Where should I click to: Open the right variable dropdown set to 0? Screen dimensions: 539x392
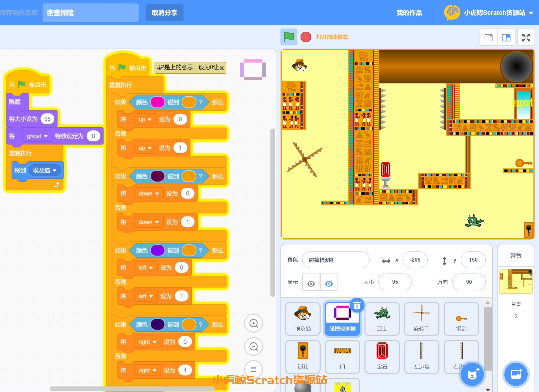[x=147, y=342]
